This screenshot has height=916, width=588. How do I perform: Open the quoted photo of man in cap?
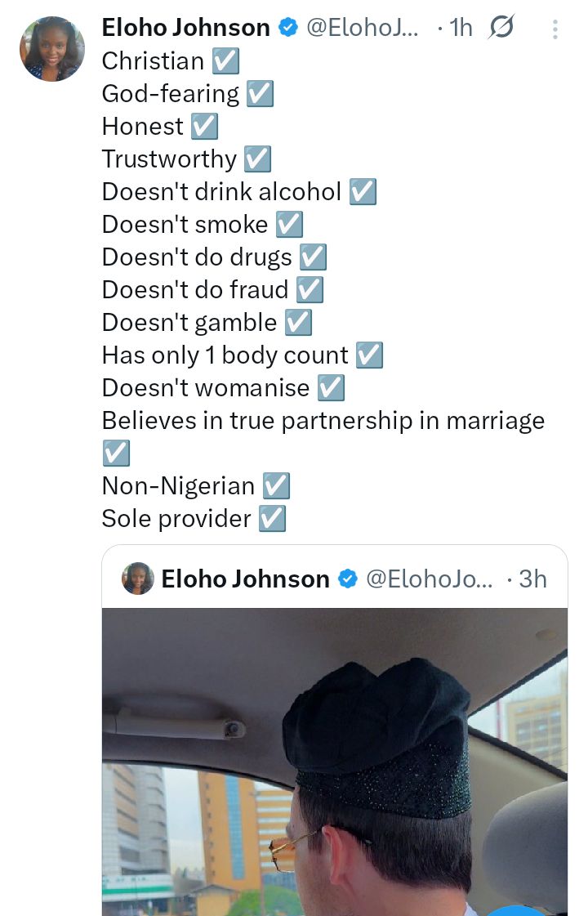(335, 760)
